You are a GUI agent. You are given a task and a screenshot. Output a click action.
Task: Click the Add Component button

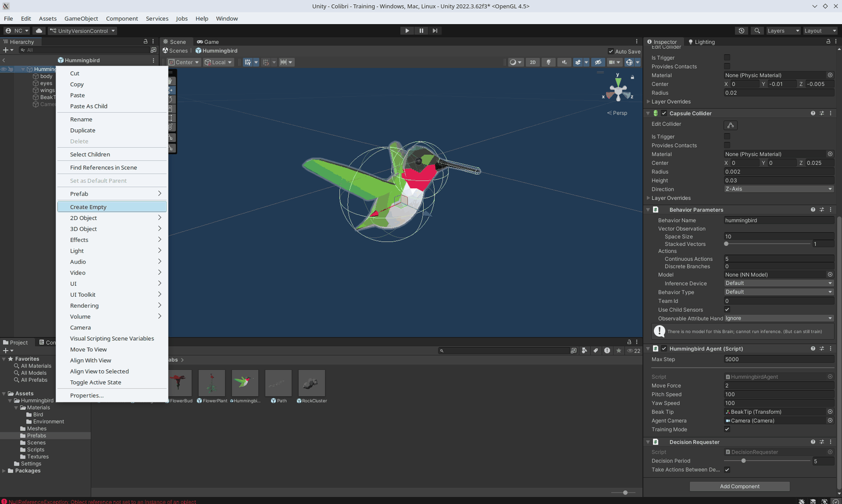pos(739,486)
